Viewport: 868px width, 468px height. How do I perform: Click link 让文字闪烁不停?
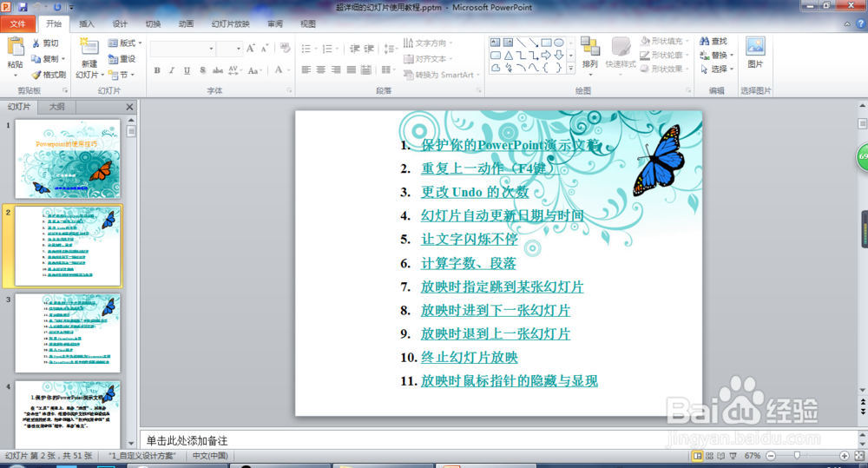469,240
